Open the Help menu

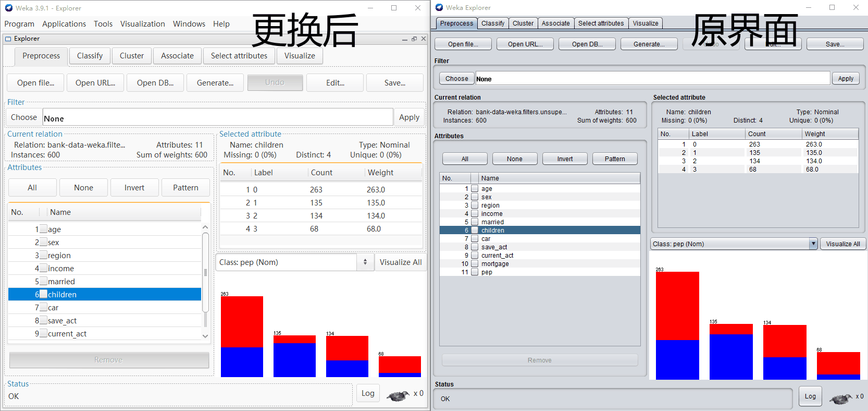[x=221, y=24]
